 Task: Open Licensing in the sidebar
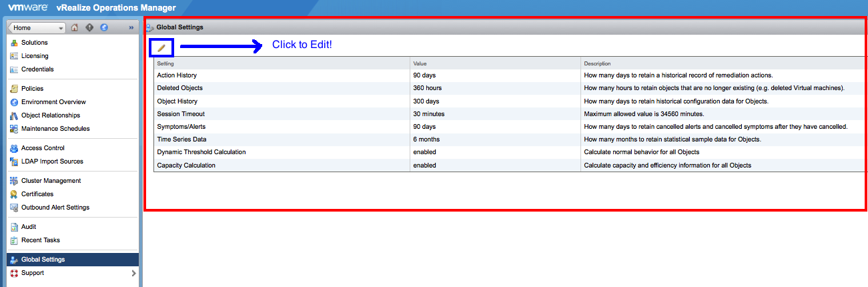[34, 56]
